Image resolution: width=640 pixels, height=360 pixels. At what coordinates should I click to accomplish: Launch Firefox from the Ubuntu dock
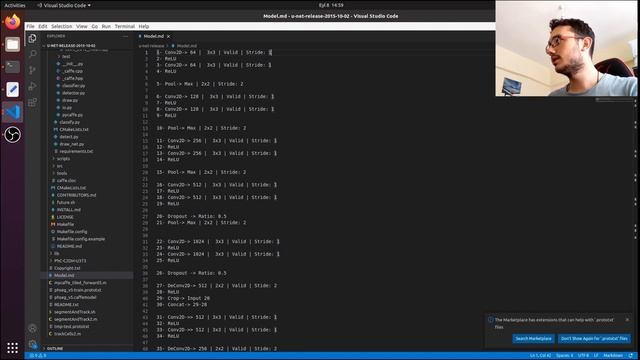pyautogui.click(x=12, y=22)
